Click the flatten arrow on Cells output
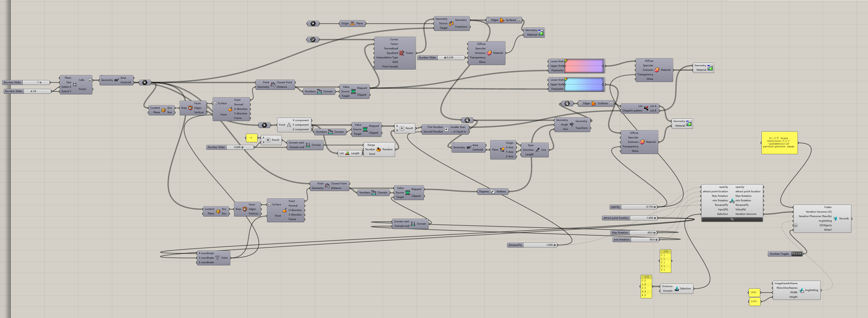 coord(90,80)
